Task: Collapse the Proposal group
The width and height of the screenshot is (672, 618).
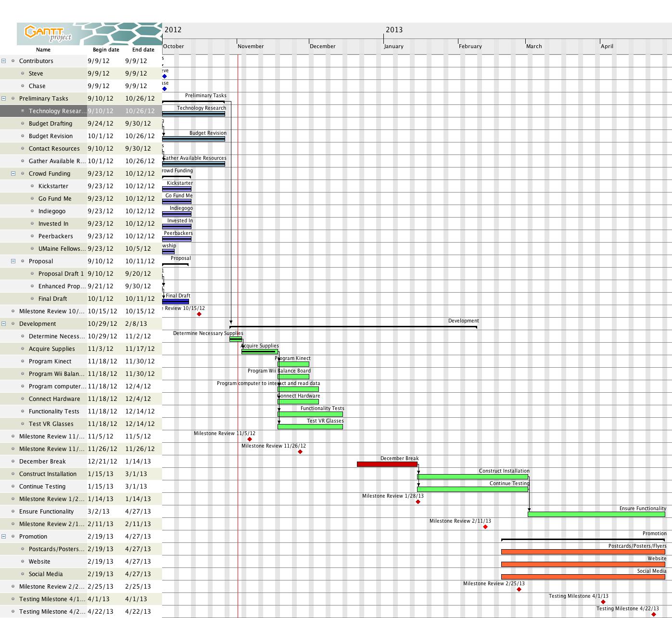Action: [13, 261]
